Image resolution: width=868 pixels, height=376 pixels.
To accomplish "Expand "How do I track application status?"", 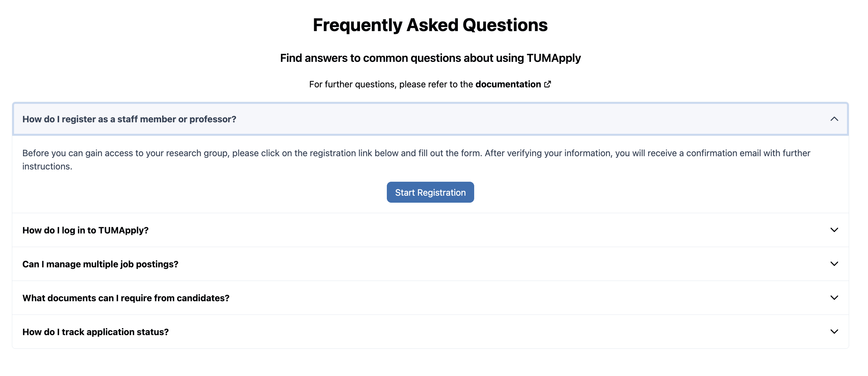I will [95, 332].
